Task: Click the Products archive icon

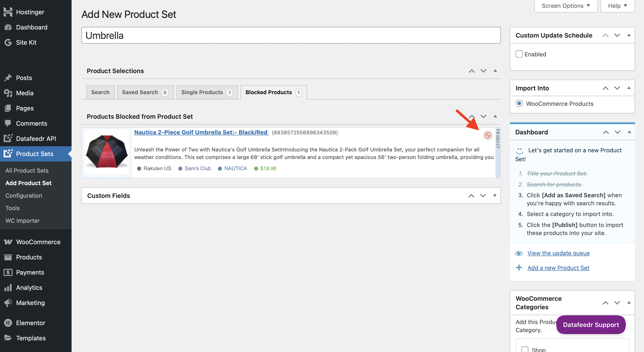Action: pyautogui.click(x=8, y=257)
